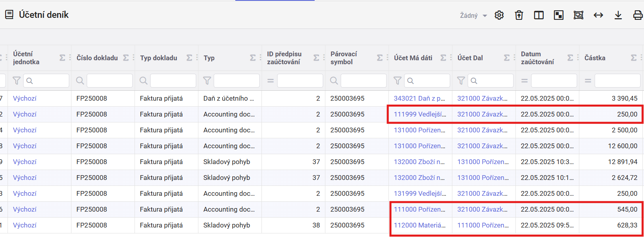
Task: Click the sum icon in ID předpisu zaúčtování header
Action: point(316,58)
